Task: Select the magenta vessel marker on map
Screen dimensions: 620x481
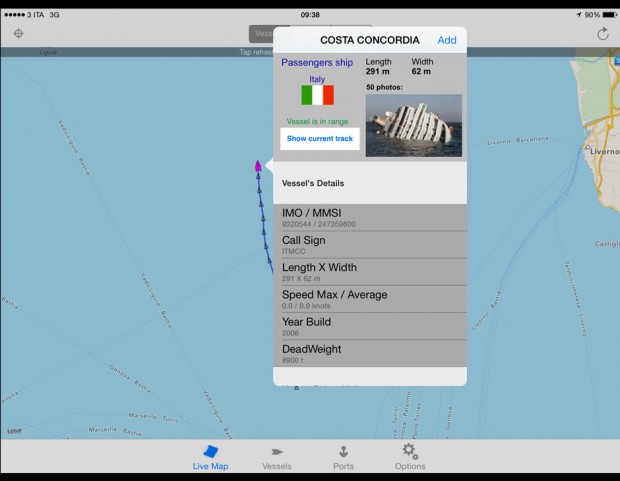Action: click(x=258, y=166)
